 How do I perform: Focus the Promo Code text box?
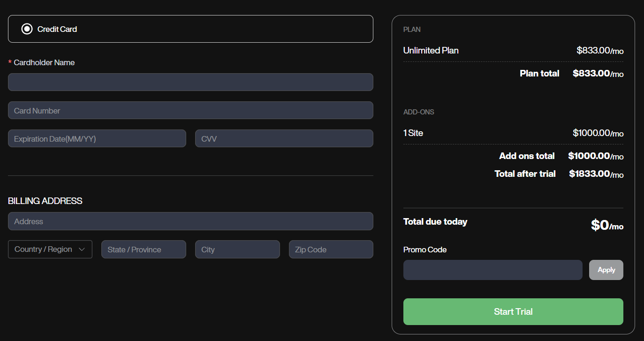click(x=492, y=270)
